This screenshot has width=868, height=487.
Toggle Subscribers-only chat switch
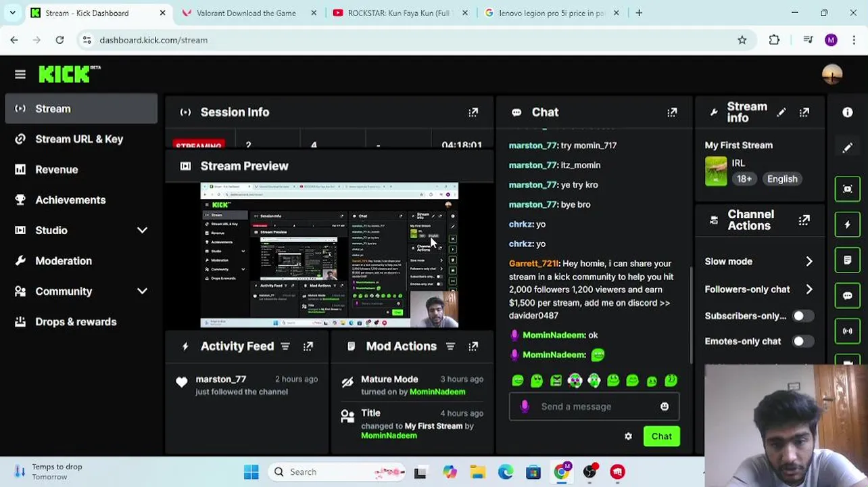click(x=802, y=316)
